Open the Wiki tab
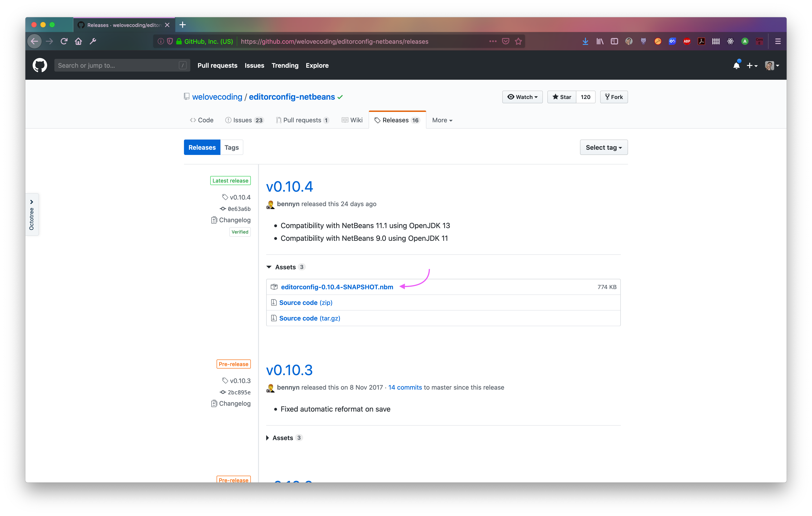The width and height of the screenshot is (812, 516). [352, 120]
